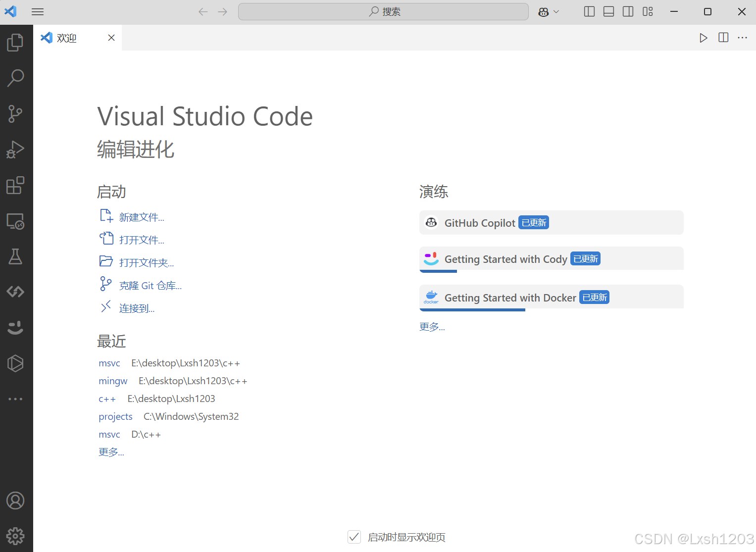This screenshot has height=552, width=756.
Task: Toggle the primary side bar
Action: (x=589, y=12)
